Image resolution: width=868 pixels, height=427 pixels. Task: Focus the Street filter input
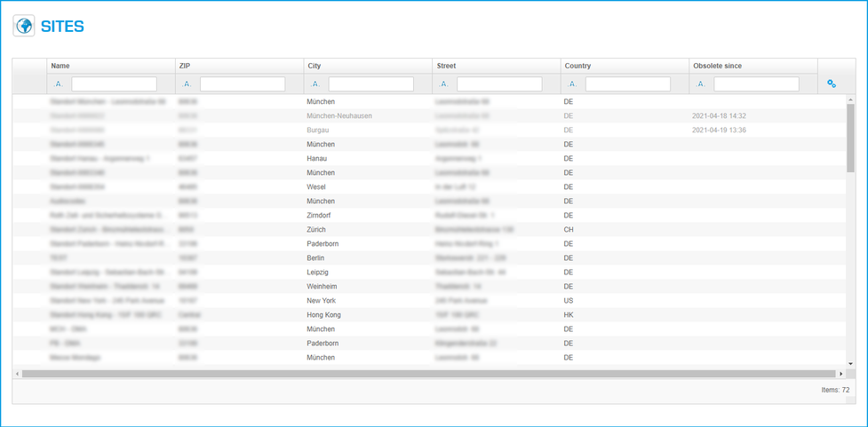point(499,84)
